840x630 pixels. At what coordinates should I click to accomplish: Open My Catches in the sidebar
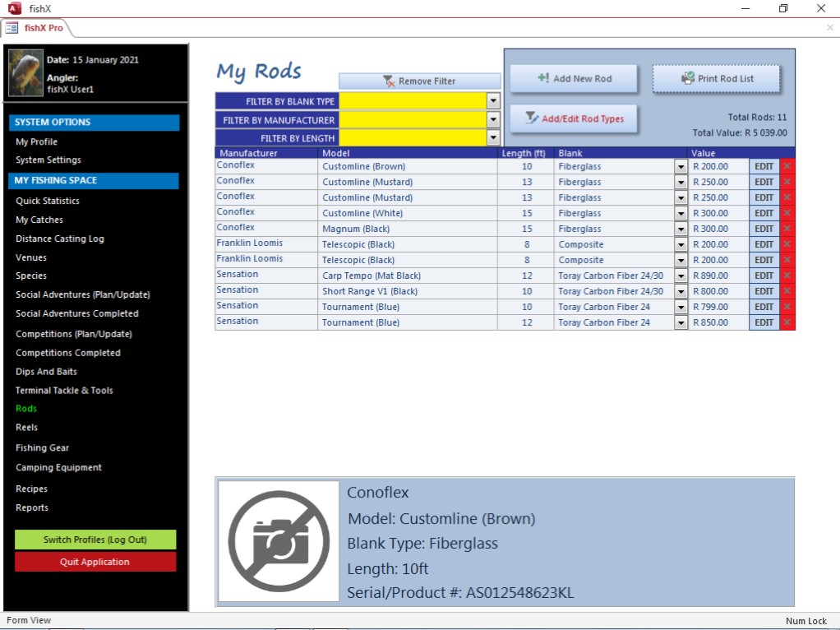point(39,220)
